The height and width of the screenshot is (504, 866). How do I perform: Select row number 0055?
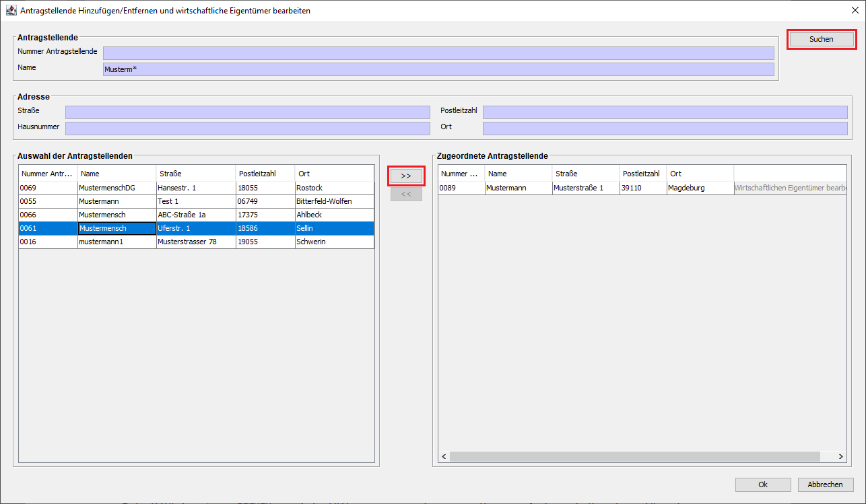pyautogui.click(x=48, y=202)
